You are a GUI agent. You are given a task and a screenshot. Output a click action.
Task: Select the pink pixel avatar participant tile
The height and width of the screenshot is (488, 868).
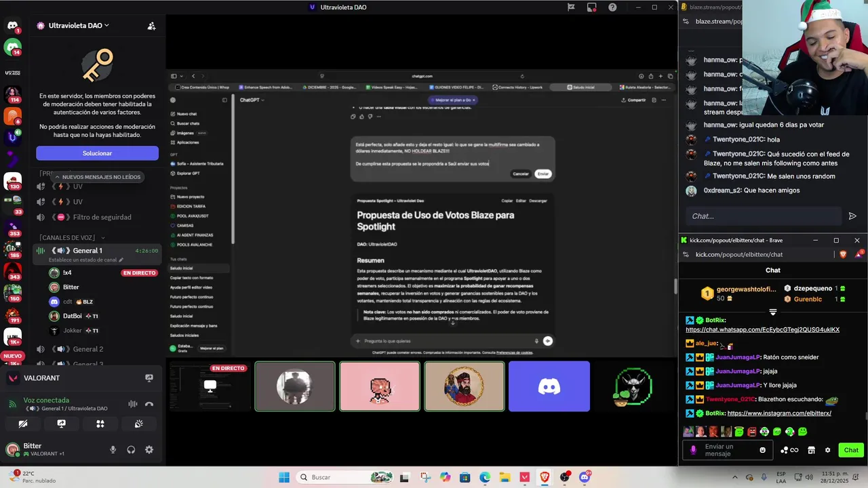(x=380, y=386)
